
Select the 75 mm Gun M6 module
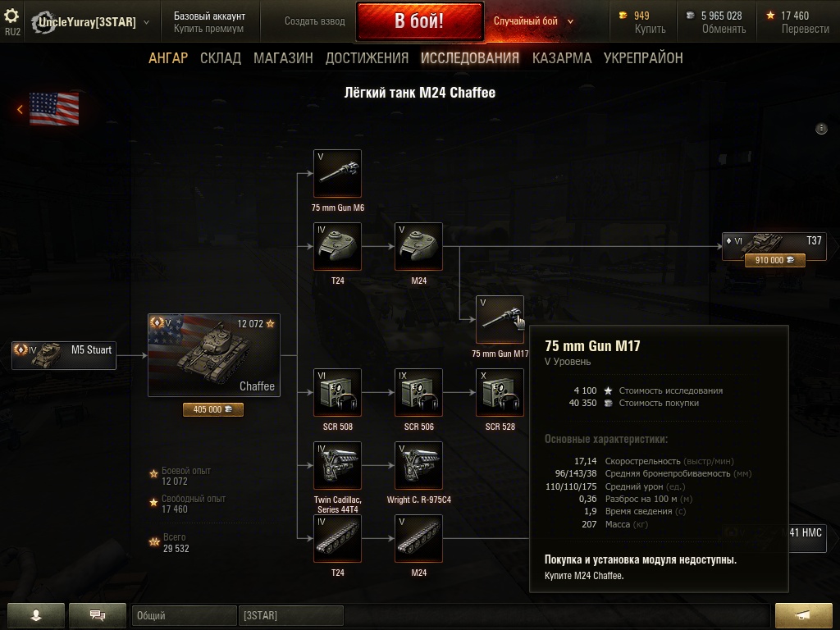click(x=337, y=174)
